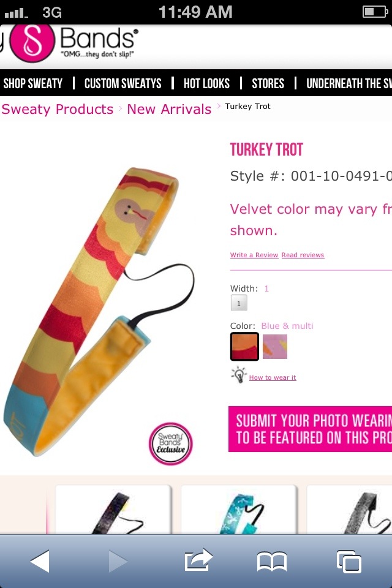The width and height of the screenshot is (392, 588).
Task: Select the pink multi color swatch
Action: (x=275, y=347)
